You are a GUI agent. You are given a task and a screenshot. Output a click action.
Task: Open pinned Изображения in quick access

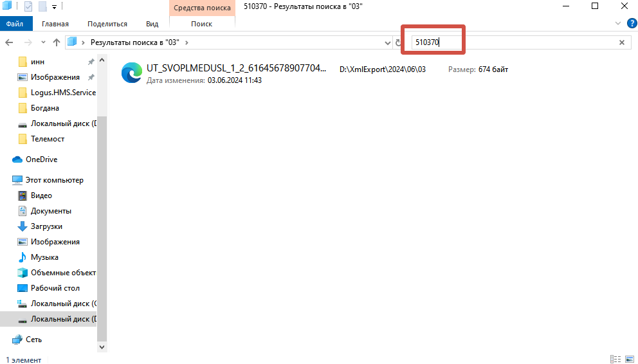pos(55,77)
